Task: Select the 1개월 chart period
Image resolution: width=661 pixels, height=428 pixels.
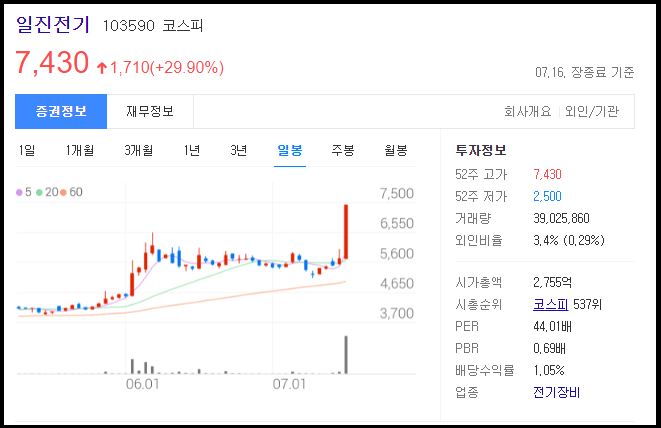Action: [x=80, y=150]
